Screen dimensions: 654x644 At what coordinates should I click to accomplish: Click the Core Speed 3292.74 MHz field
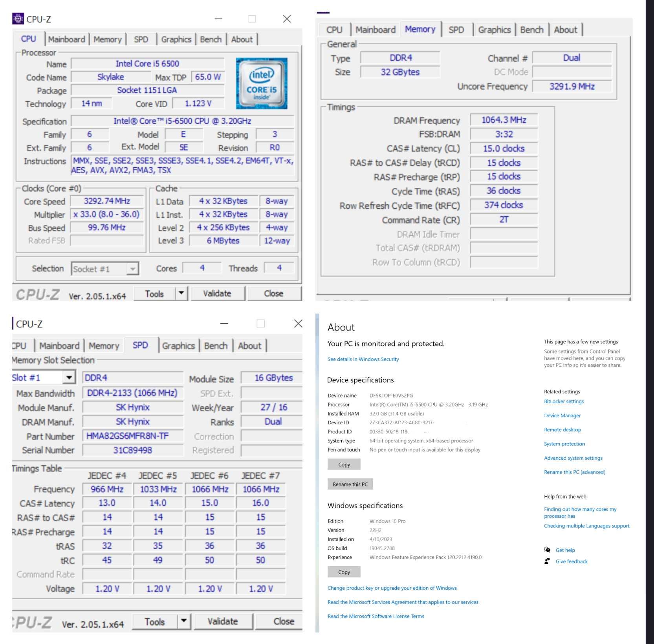tap(107, 201)
